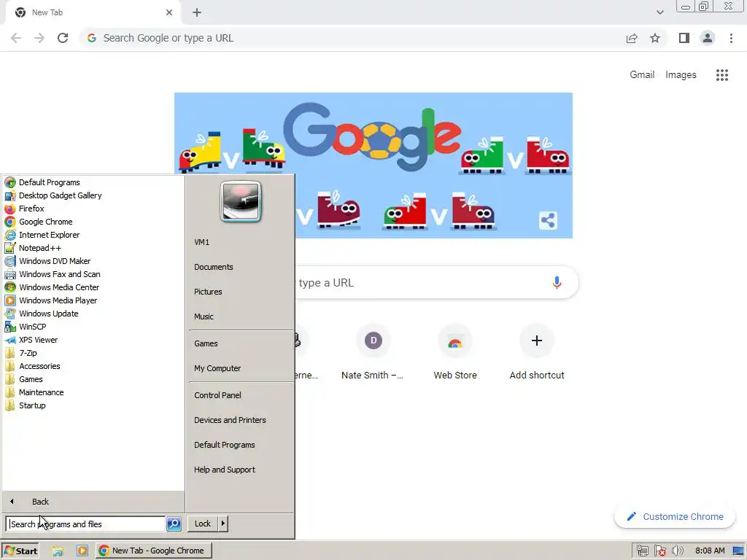747x560 pixels.
Task: Open the Action Center flag icon in the tray
Action: [659, 551]
